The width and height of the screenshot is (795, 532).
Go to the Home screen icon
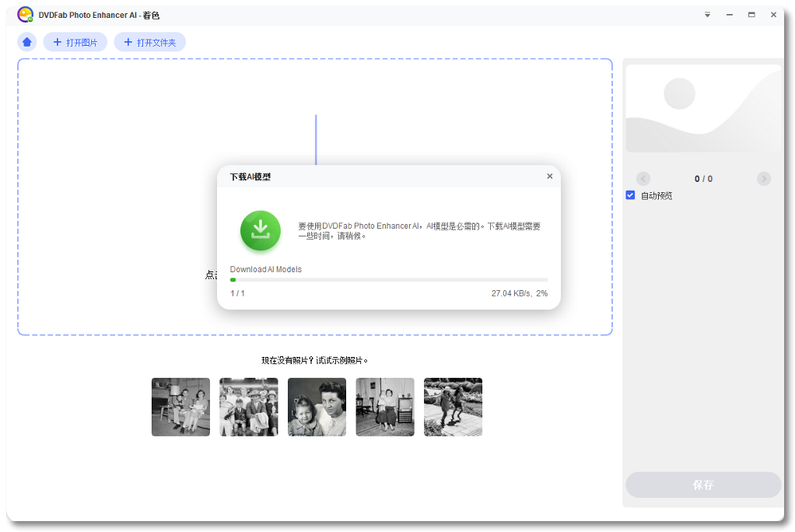(x=27, y=42)
